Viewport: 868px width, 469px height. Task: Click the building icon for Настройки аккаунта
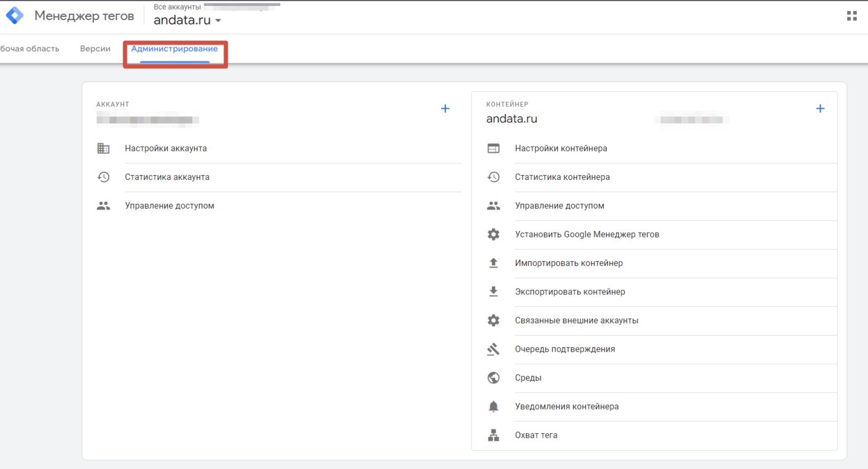click(x=104, y=148)
